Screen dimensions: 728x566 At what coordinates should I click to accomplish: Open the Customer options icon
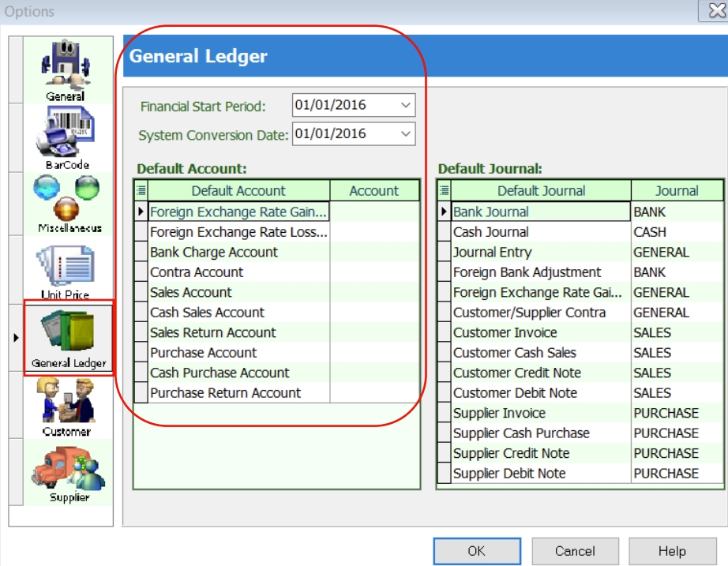coord(67,405)
